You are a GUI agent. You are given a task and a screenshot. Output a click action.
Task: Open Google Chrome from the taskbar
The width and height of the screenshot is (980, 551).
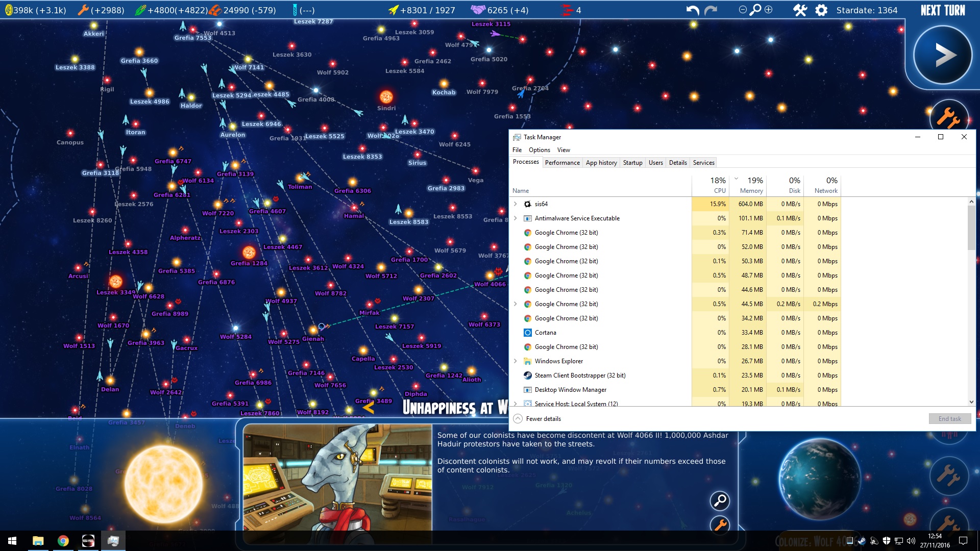pyautogui.click(x=63, y=541)
